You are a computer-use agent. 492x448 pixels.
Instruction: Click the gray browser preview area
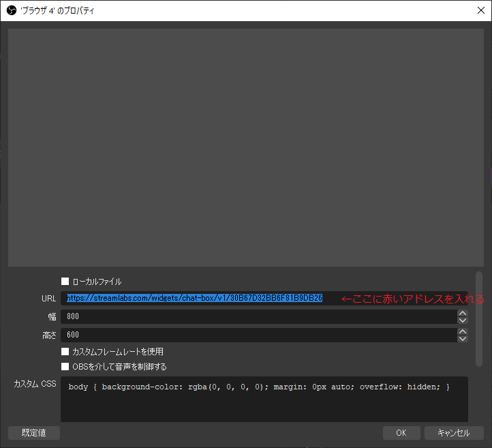point(245,147)
